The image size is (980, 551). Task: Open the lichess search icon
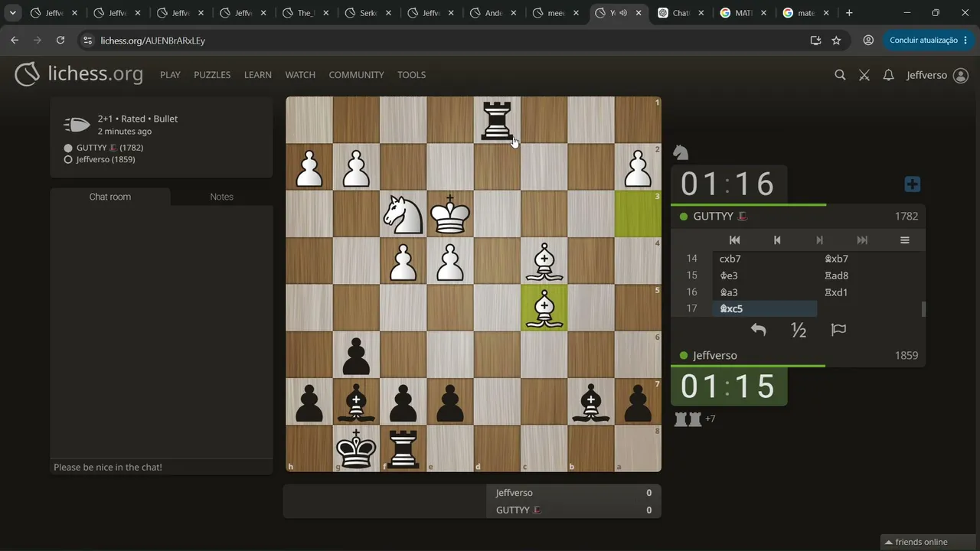point(840,75)
